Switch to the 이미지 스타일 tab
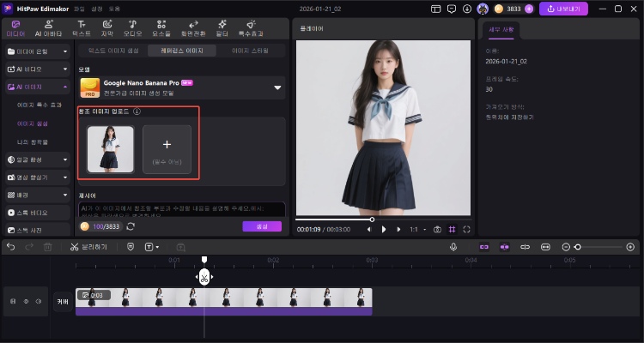The height and width of the screenshot is (343, 644). click(251, 51)
